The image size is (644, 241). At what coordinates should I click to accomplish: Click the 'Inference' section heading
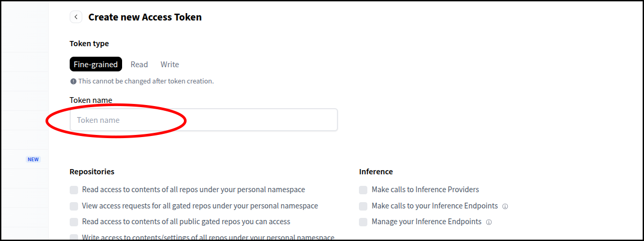point(376,172)
